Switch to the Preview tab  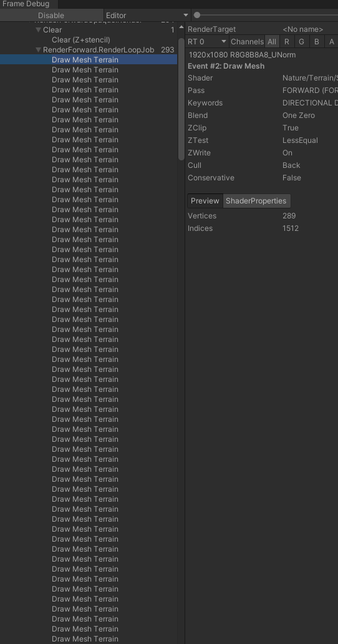[x=205, y=201]
